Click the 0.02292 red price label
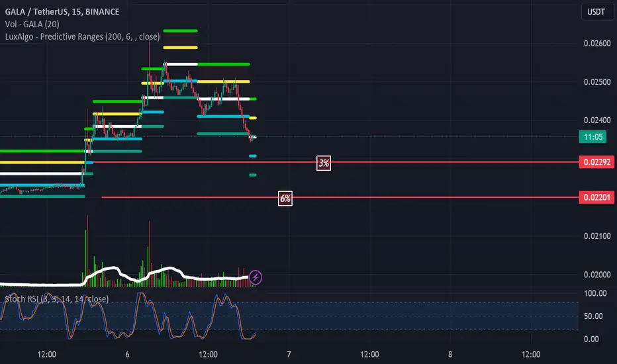The height and width of the screenshot is (364, 617). [x=596, y=162]
